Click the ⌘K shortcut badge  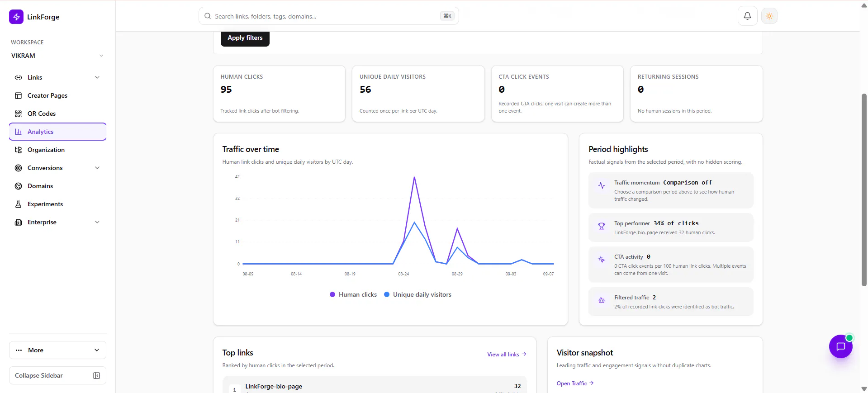(x=447, y=16)
